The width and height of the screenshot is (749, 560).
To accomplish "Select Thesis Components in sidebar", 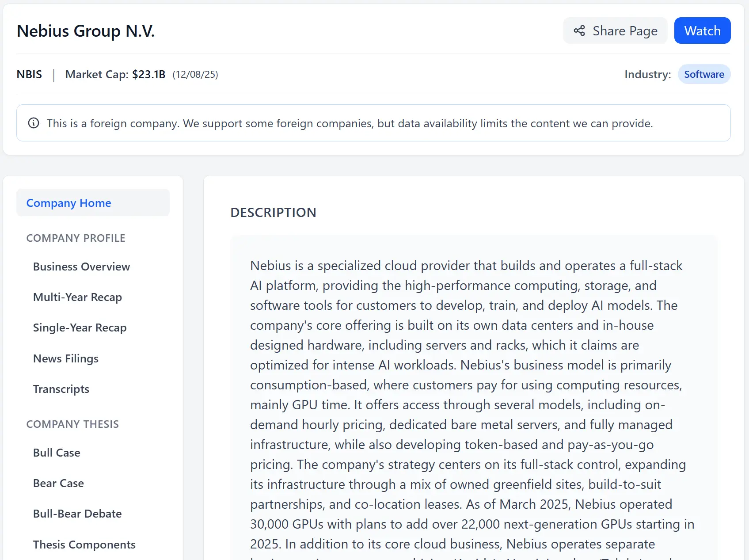I will (x=84, y=545).
